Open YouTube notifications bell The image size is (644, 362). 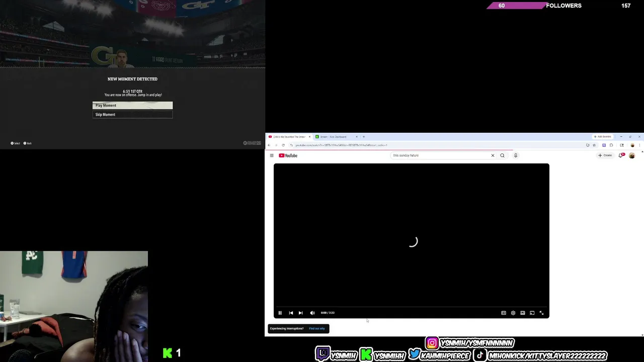622,155
